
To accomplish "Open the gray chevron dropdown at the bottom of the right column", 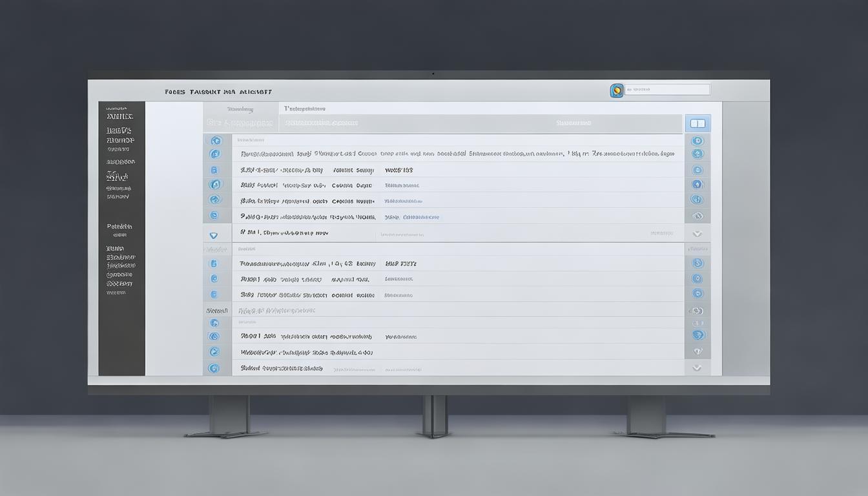I will tap(697, 367).
